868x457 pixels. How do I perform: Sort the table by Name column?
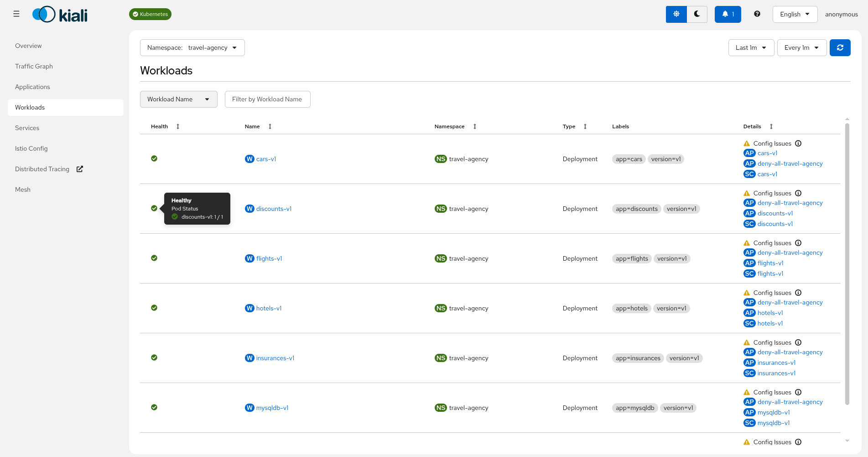(270, 126)
